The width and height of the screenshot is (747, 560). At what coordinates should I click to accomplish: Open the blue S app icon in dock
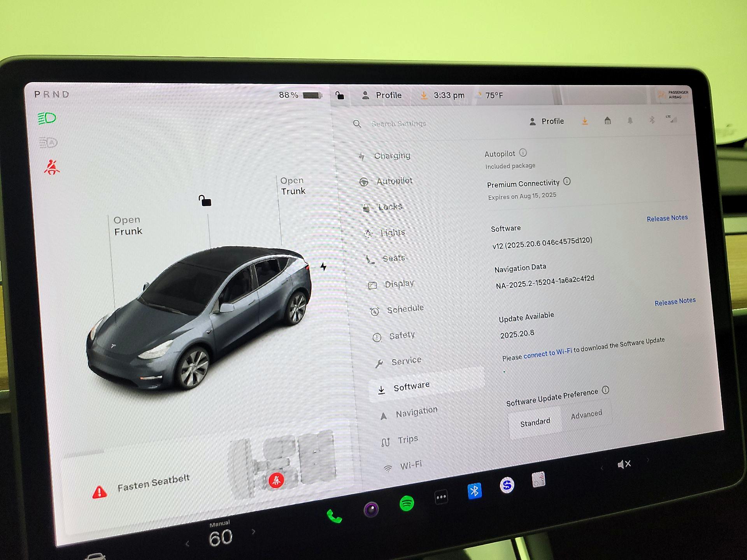pyautogui.click(x=507, y=485)
